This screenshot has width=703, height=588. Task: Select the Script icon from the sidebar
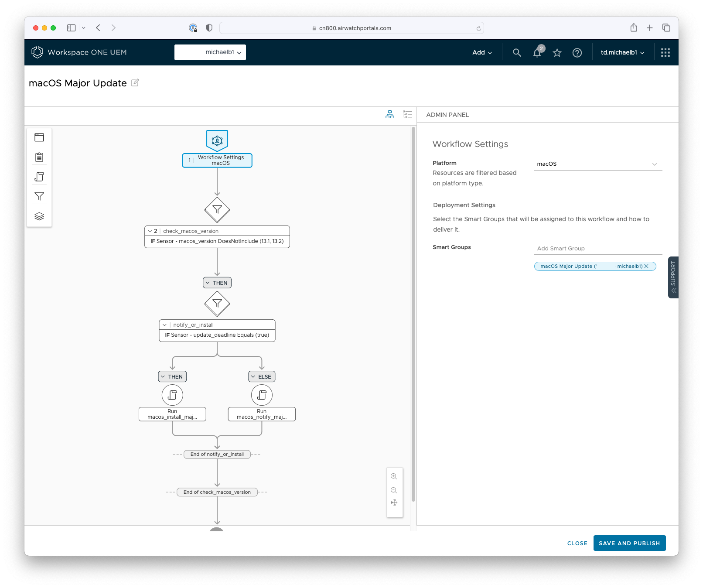(x=39, y=176)
